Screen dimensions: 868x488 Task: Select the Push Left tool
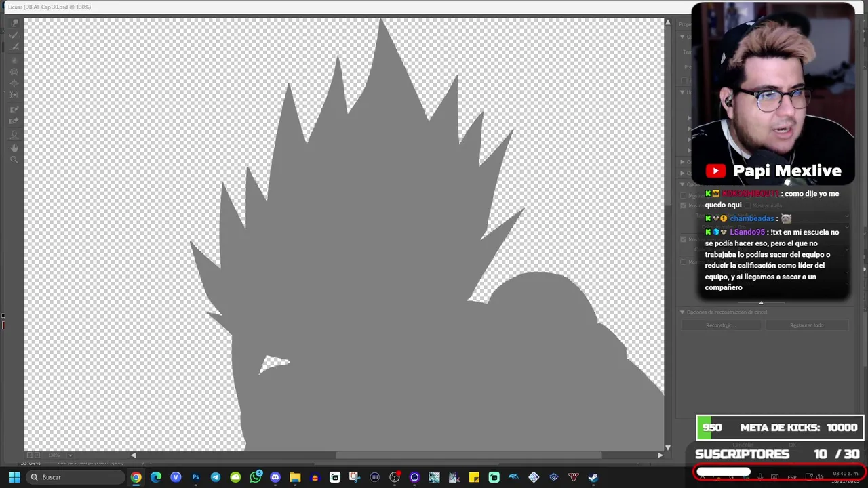click(x=14, y=96)
